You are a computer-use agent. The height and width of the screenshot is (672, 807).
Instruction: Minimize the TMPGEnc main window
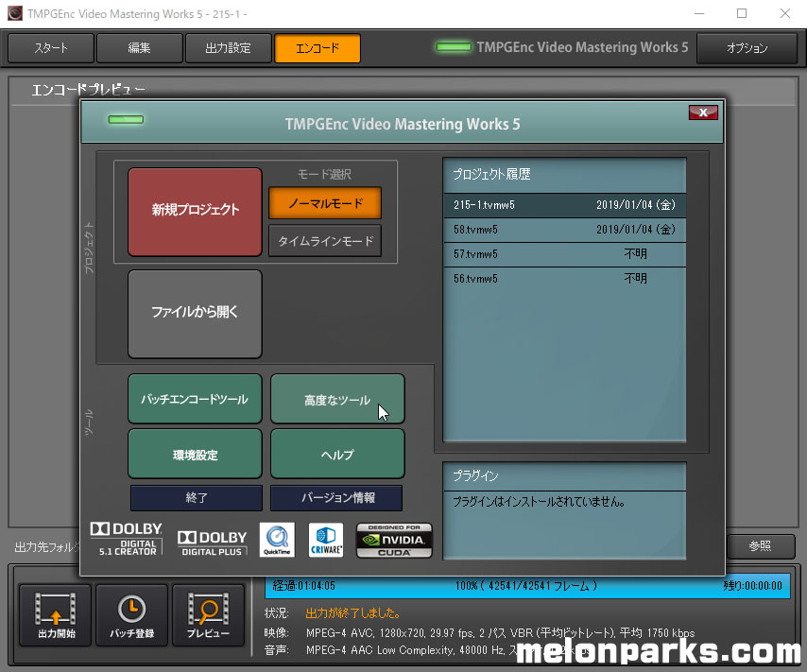pos(699,13)
